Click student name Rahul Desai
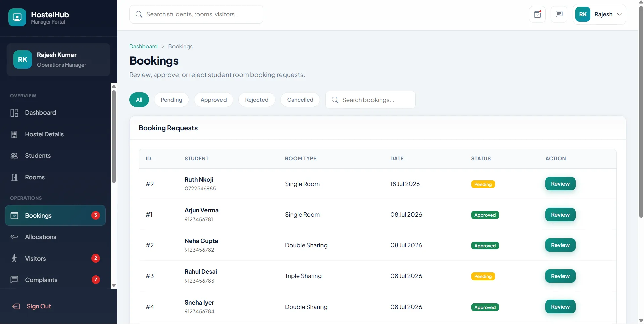The image size is (644, 324). click(201, 272)
